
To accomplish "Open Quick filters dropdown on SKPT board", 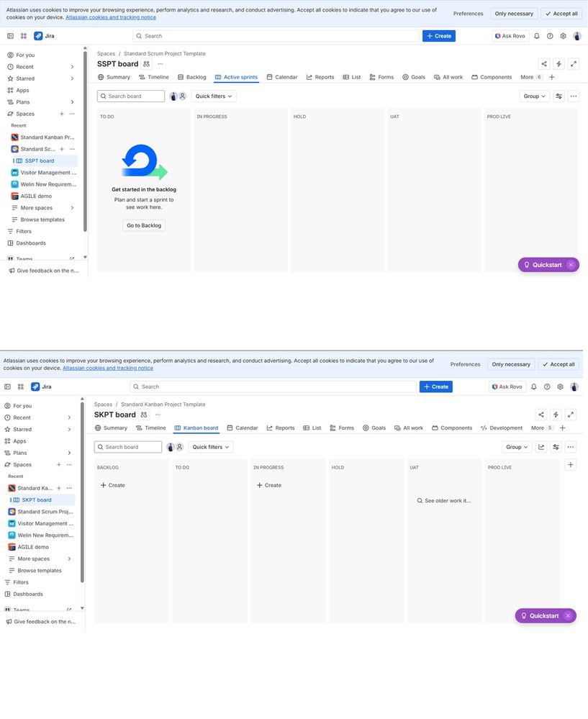I will pyautogui.click(x=211, y=447).
